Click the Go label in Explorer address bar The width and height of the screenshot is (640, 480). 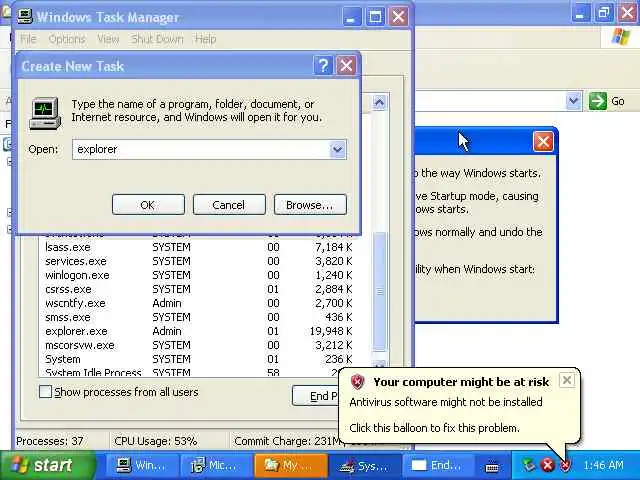[618, 101]
